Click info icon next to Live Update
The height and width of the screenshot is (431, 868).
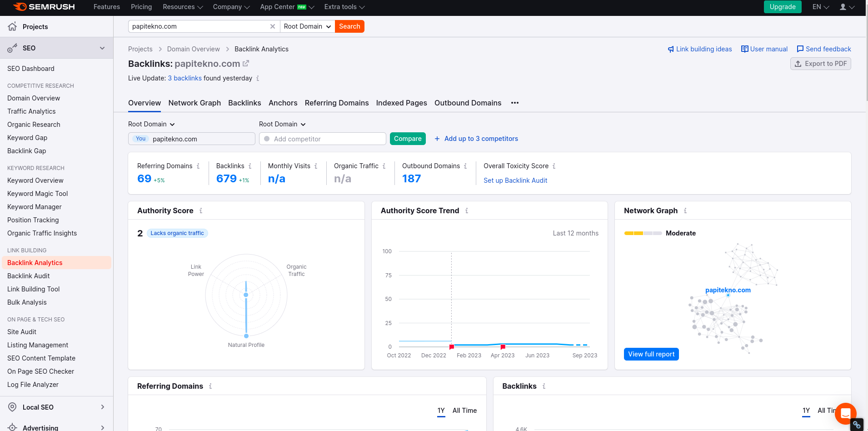(x=258, y=78)
